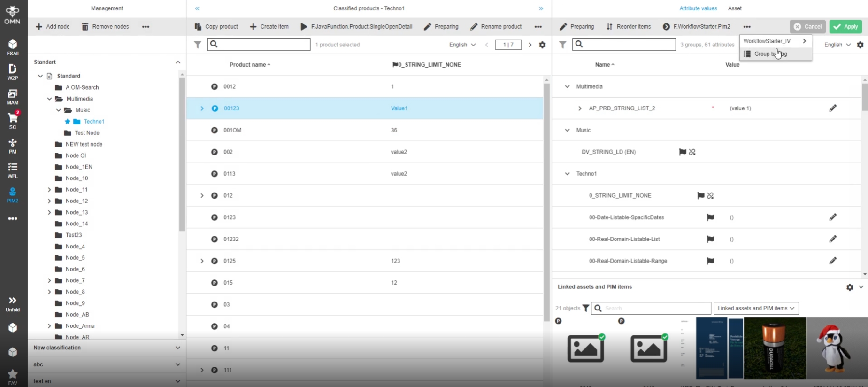Click the Reorder items button
868x387 pixels.
point(629,27)
